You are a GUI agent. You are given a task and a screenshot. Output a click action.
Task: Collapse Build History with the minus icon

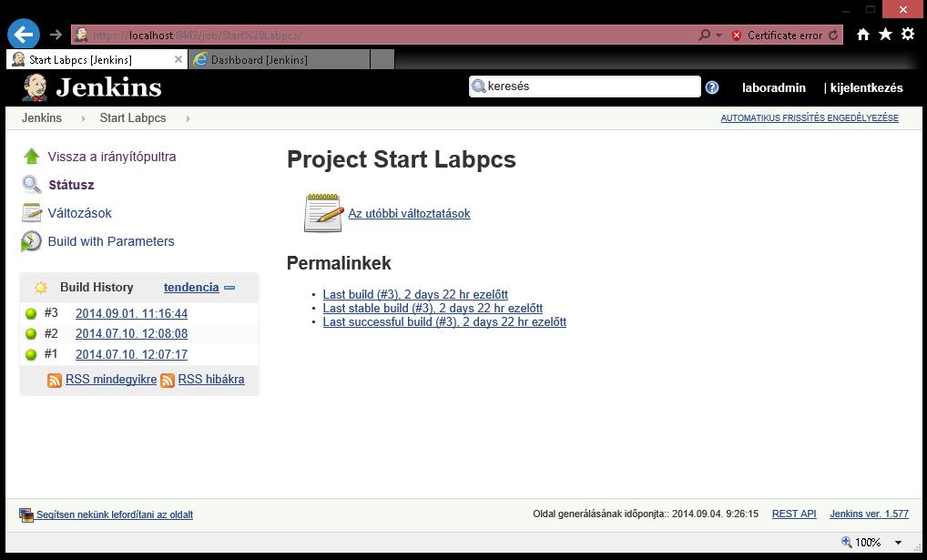coord(229,288)
